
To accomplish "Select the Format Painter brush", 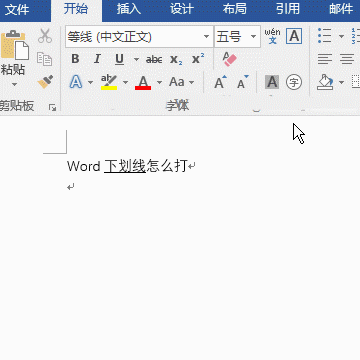I will click(45, 81).
